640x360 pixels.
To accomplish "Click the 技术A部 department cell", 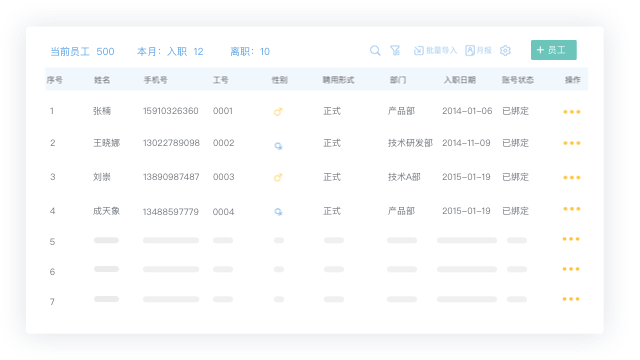I will (x=404, y=177).
